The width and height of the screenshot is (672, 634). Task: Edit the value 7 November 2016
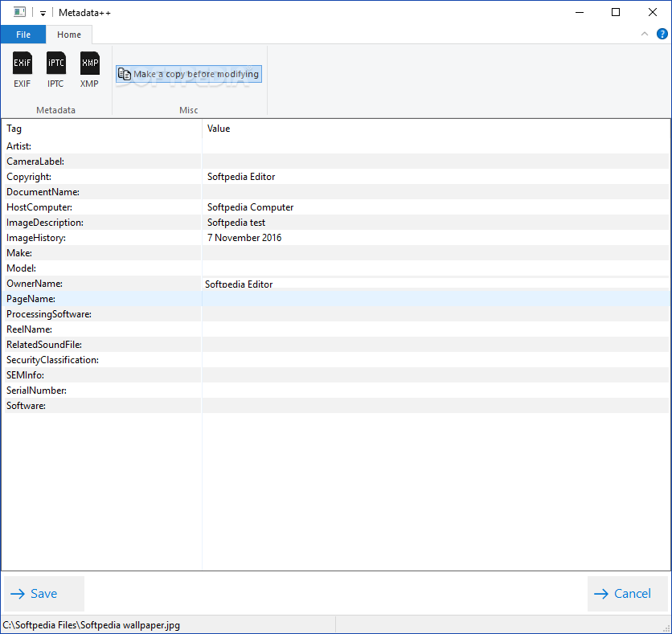[x=244, y=238]
